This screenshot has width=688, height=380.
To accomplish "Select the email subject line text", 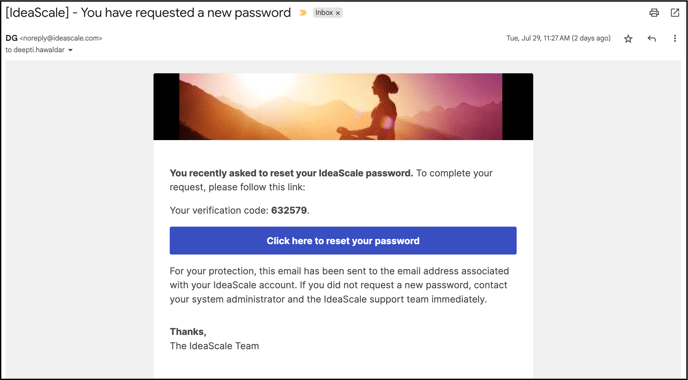I will [148, 13].
